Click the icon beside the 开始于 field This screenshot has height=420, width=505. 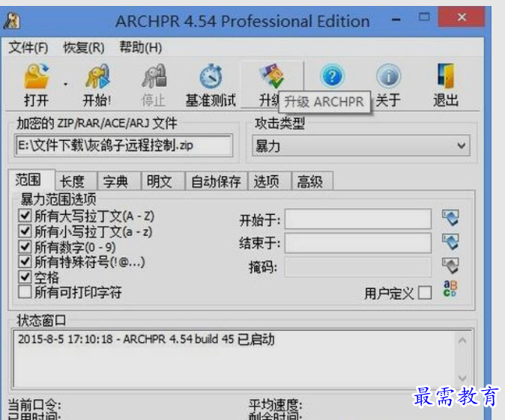click(450, 218)
